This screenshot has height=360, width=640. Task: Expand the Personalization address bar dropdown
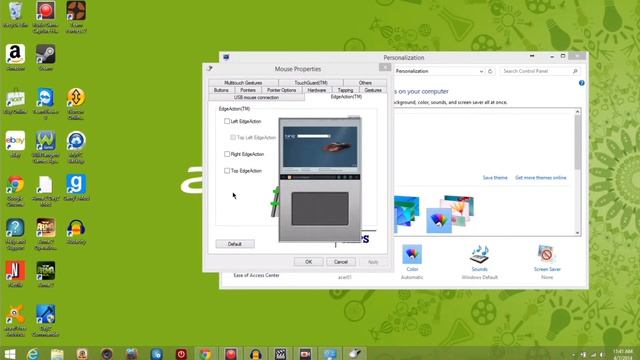click(x=481, y=71)
